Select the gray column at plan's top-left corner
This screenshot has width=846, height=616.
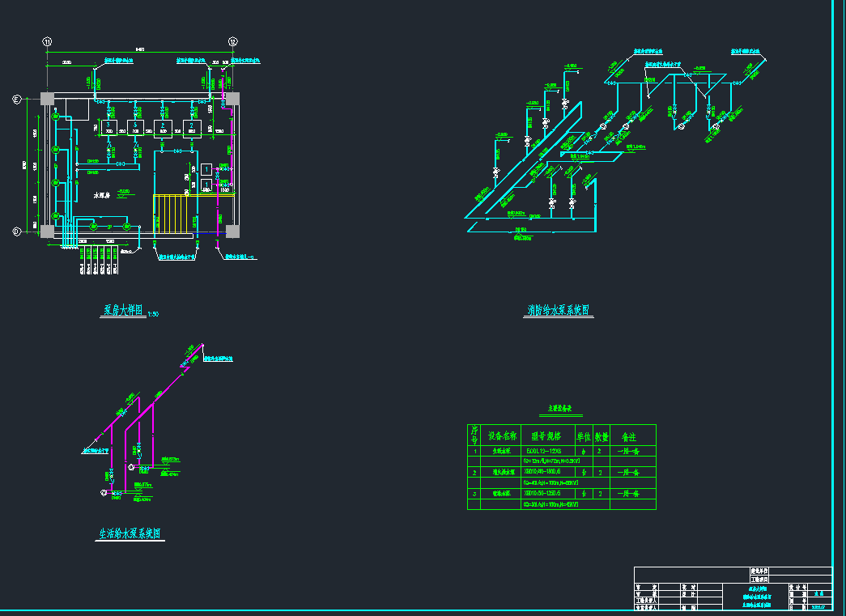[x=47, y=99]
